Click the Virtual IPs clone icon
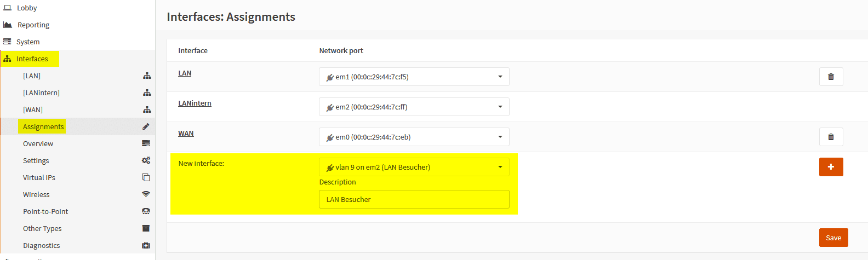 [146, 177]
